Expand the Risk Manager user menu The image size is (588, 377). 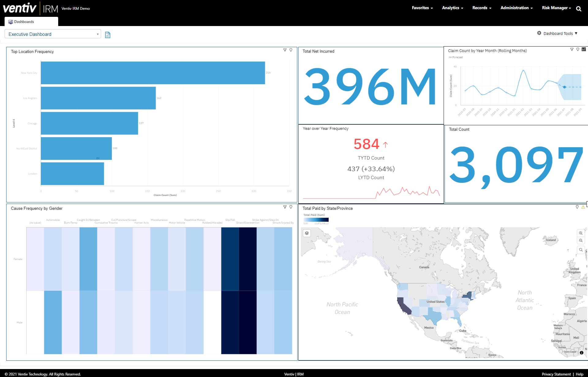[x=556, y=8]
